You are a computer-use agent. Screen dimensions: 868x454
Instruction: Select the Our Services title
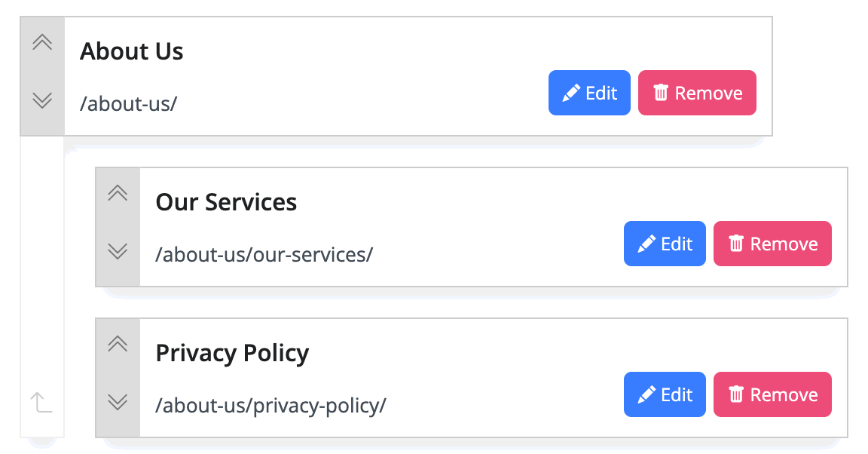[226, 202]
